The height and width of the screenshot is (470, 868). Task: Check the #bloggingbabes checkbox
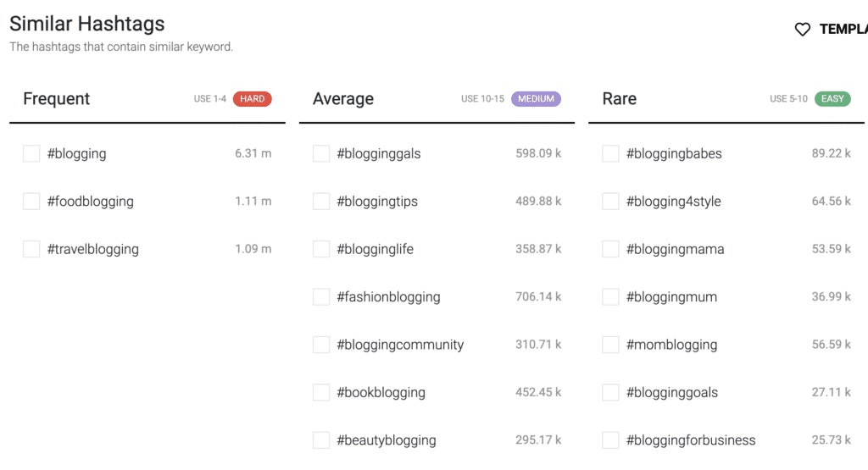pyautogui.click(x=610, y=153)
